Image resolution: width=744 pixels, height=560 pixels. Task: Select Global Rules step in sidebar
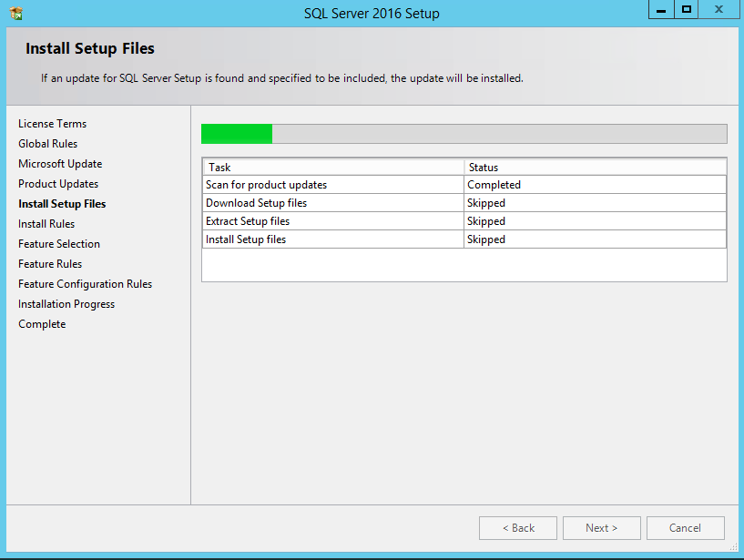click(x=47, y=144)
